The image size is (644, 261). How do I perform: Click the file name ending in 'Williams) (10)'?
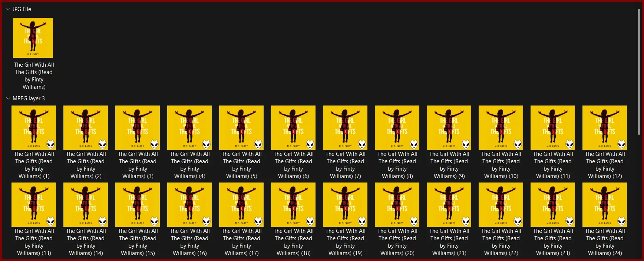point(501,165)
